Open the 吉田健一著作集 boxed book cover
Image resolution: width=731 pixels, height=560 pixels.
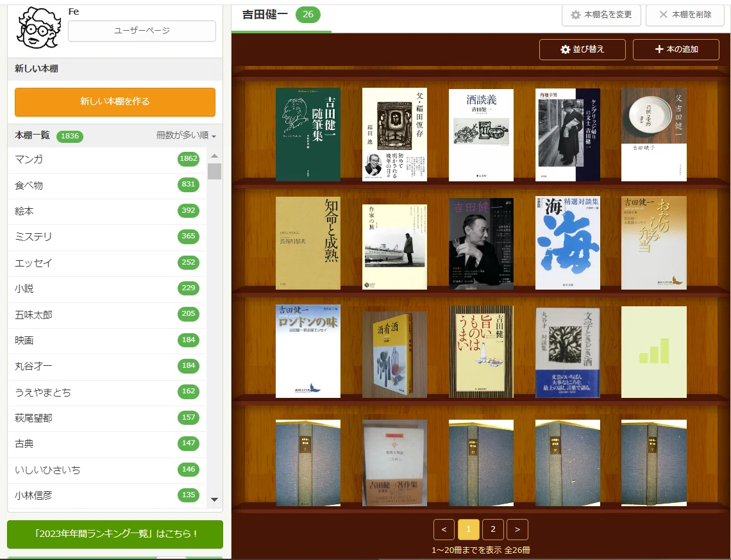[x=394, y=463]
